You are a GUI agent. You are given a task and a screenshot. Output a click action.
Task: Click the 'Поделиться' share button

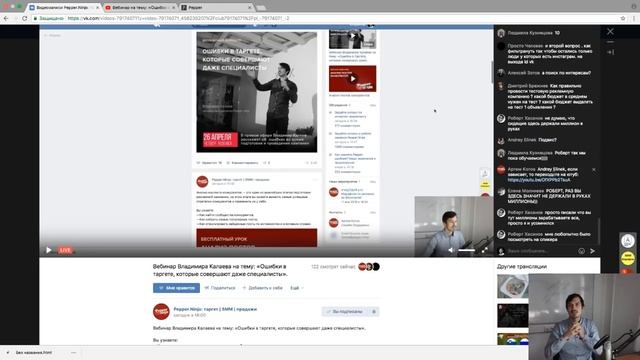point(220,288)
